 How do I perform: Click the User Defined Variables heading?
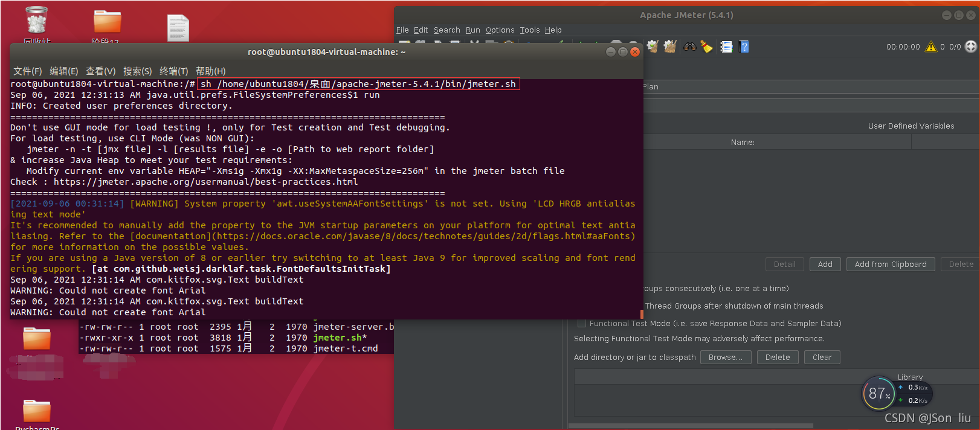[911, 126]
